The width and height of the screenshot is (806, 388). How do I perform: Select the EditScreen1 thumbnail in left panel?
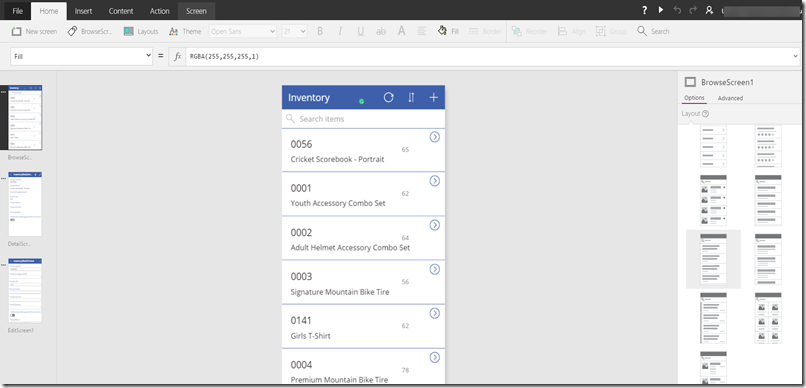(x=25, y=290)
